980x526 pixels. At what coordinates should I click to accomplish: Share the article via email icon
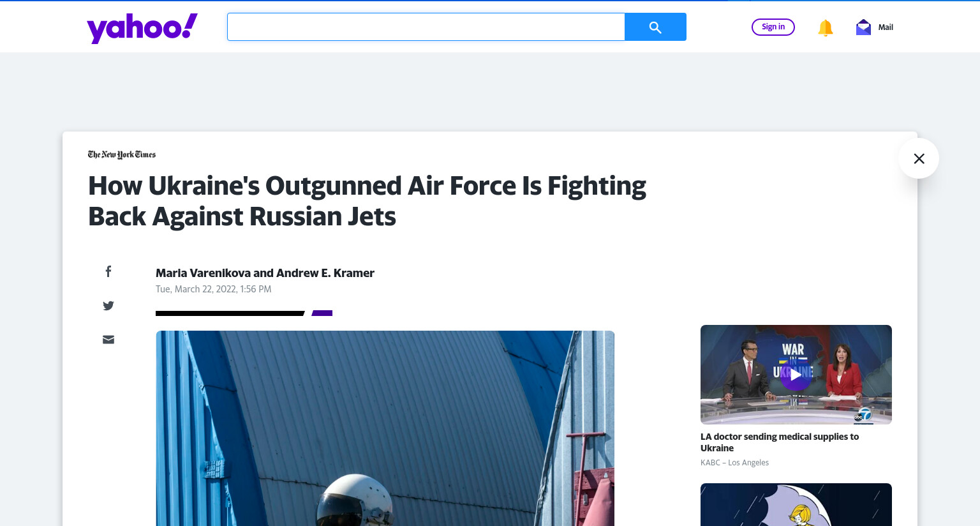coord(108,340)
